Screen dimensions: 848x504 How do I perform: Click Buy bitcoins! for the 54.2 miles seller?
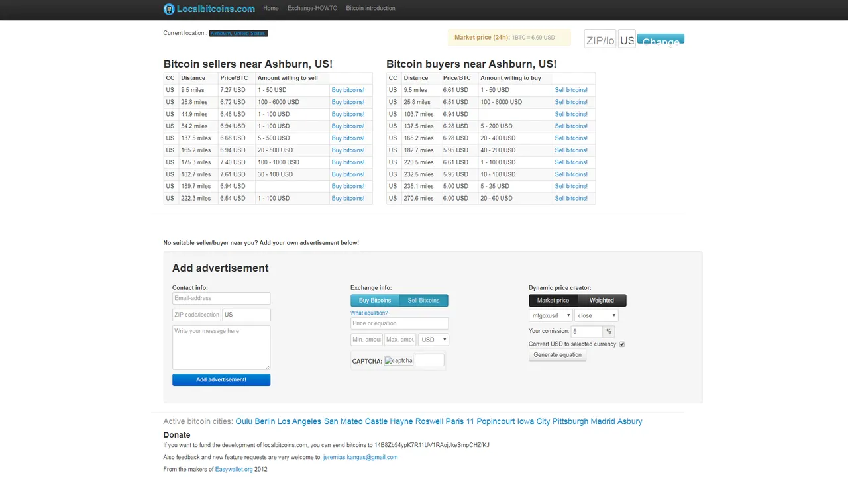(x=348, y=126)
